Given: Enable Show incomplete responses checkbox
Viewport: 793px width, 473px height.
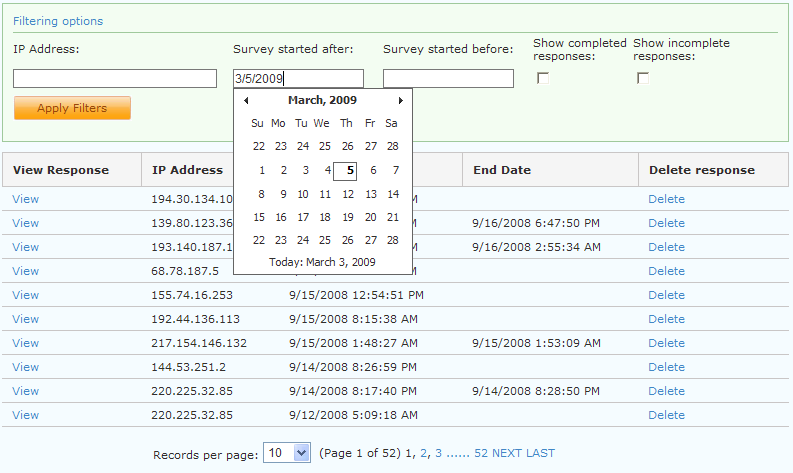Looking at the screenshot, I should (643, 79).
